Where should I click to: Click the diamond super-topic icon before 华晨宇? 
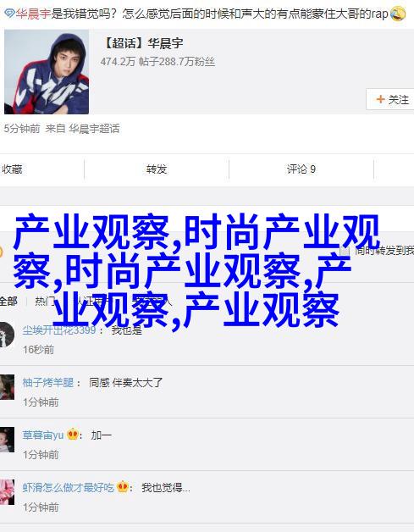(x=9, y=14)
